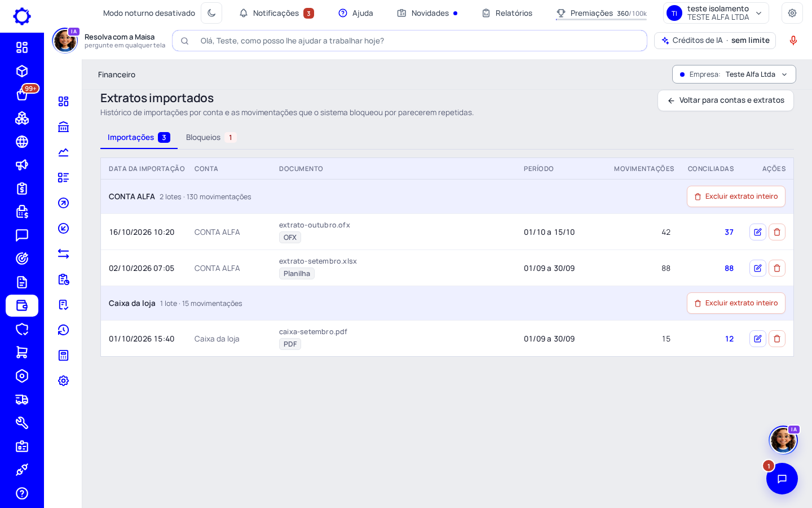
Task: Click the plug integrations sidebar icon
Action: tap(22, 470)
